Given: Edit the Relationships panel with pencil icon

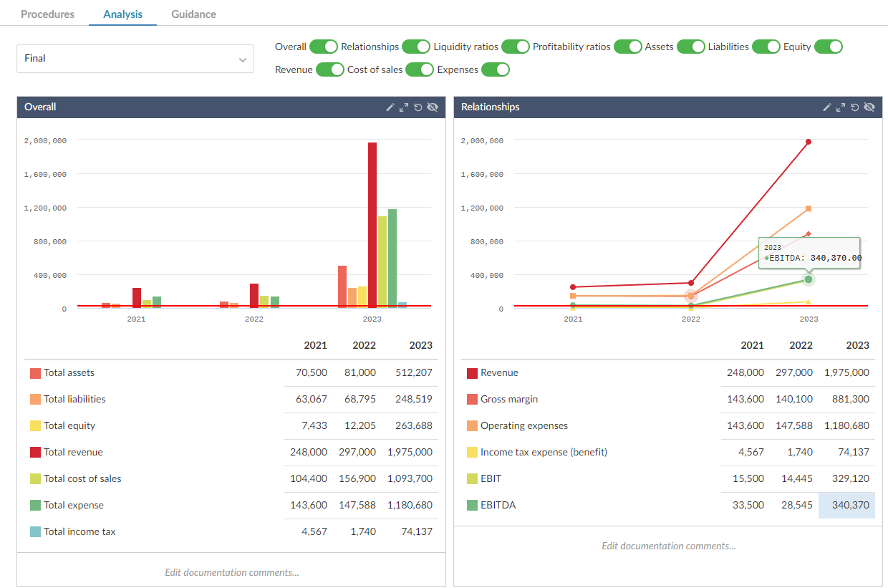Looking at the screenshot, I should click(x=827, y=107).
